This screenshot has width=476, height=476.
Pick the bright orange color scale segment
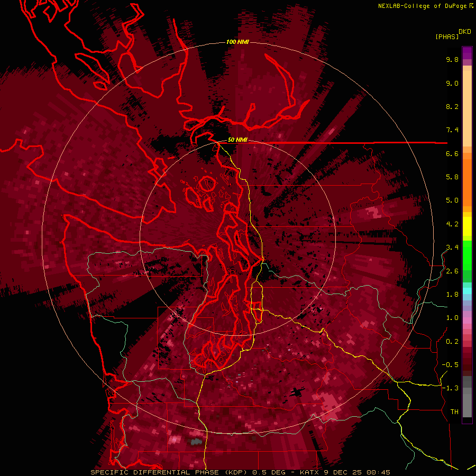[467, 182]
